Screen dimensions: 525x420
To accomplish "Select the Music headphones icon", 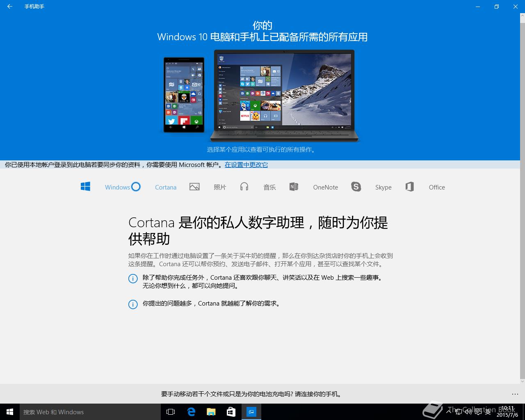I will [x=244, y=187].
